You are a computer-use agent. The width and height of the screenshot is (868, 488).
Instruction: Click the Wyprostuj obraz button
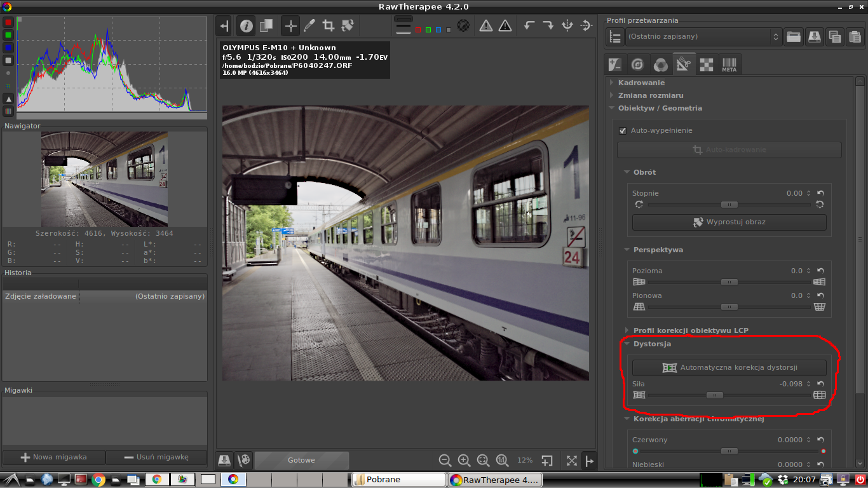729,222
